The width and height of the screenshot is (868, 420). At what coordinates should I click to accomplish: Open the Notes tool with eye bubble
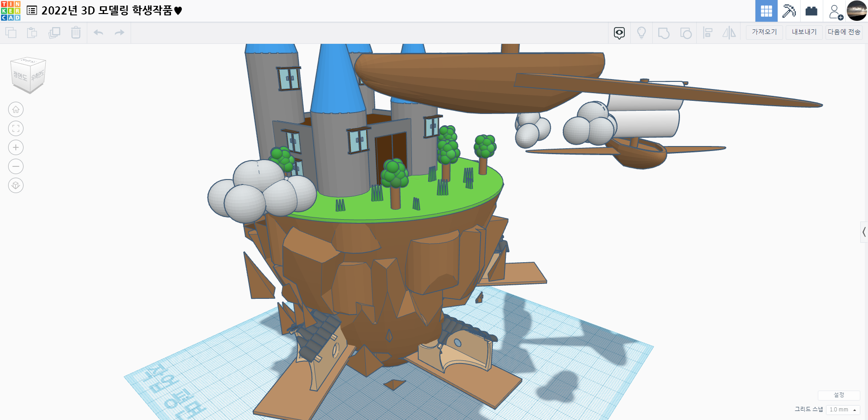coord(619,33)
